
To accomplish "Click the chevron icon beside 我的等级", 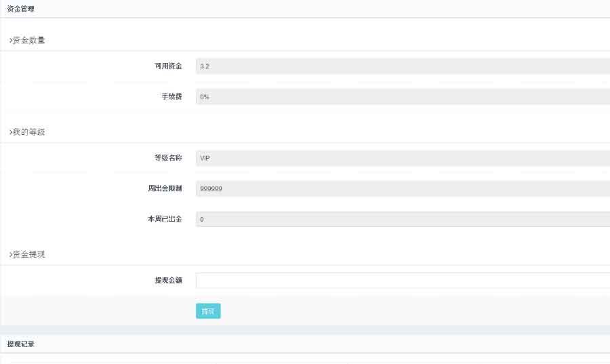I will [x=10, y=132].
